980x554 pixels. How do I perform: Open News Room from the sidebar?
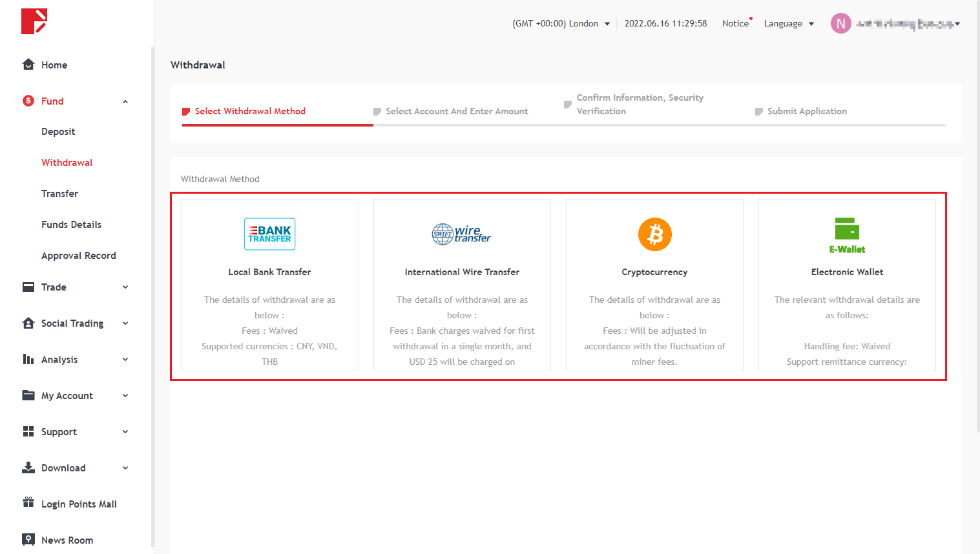pos(67,540)
